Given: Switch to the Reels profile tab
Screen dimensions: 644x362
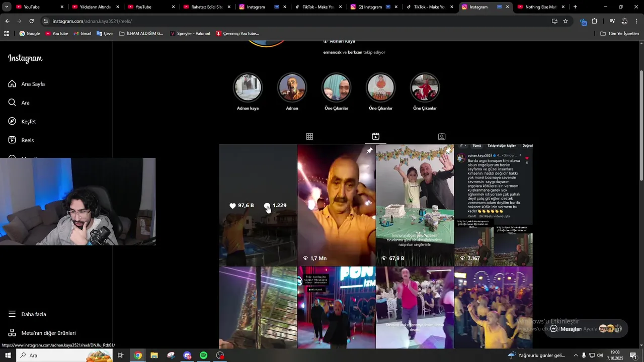Looking at the screenshot, I should pyautogui.click(x=375, y=136).
